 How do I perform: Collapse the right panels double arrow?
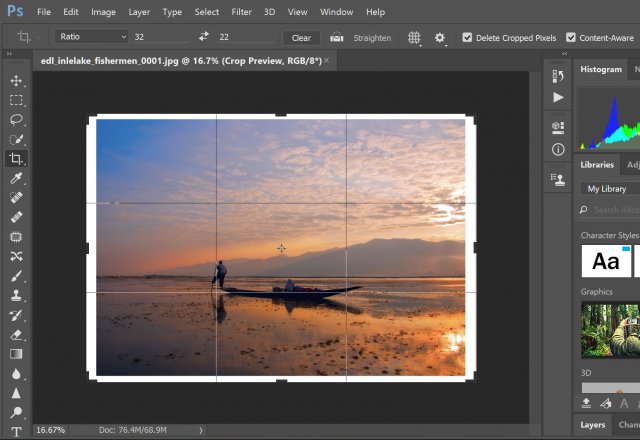[x=564, y=53]
